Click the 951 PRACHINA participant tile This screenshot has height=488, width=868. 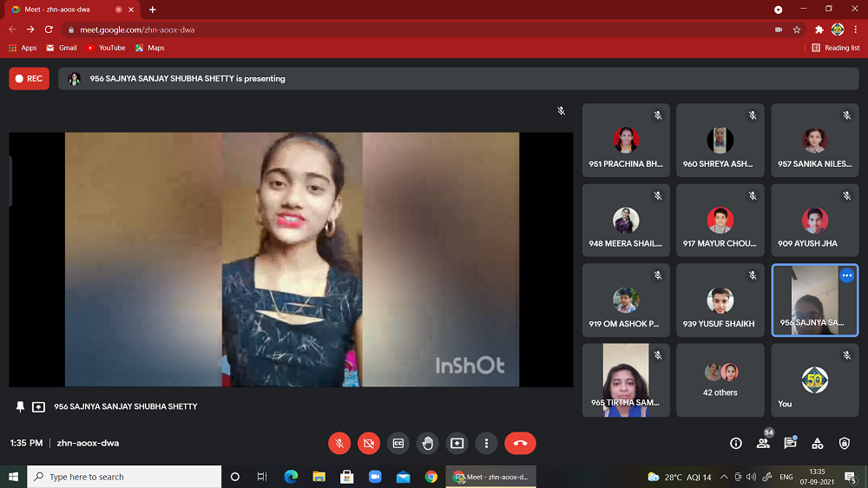[x=626, y=141]
